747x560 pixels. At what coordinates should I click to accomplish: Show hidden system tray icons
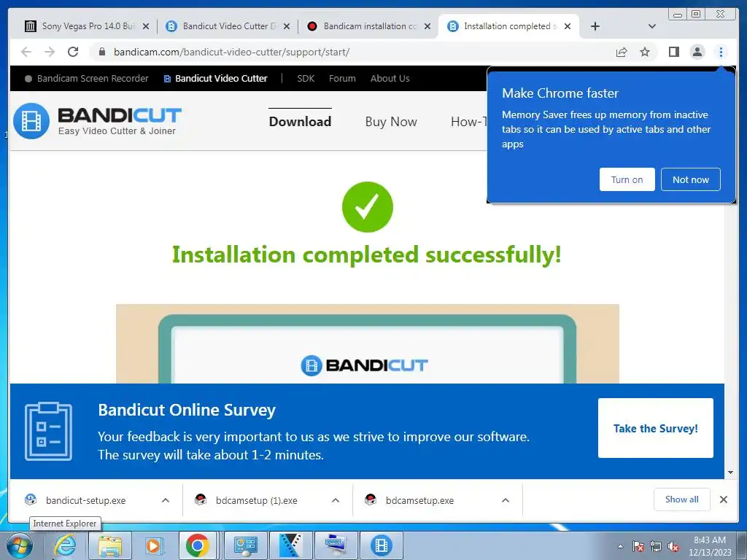click(x=620, y=546)
